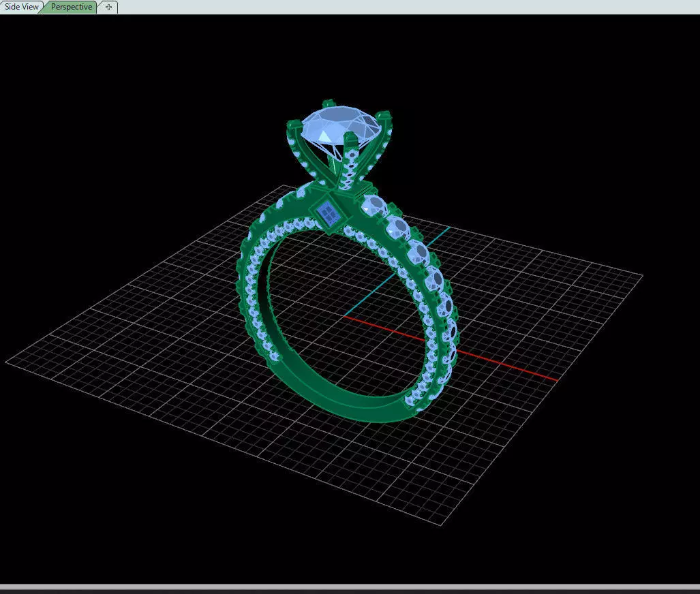The width and height of the screenshot is (700, 594).
Task: Select the back prong tip above diamond
Action: 328,104
